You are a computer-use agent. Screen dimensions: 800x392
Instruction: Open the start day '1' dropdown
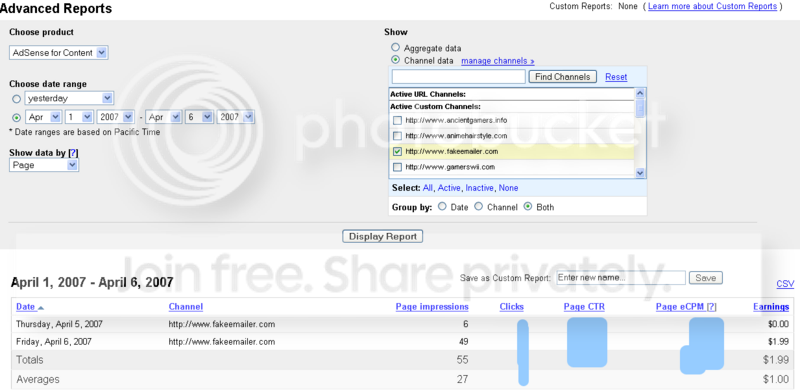pyautogui.click(x=79, y=117)
